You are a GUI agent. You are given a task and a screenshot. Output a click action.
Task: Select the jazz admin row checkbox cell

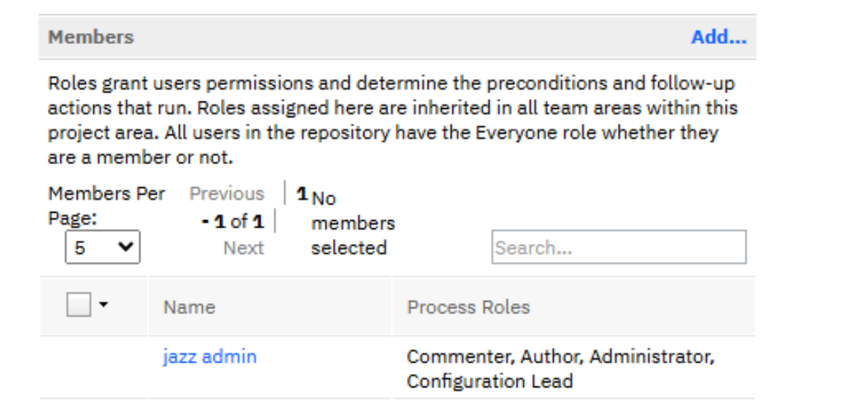click(x=93, y=367)
